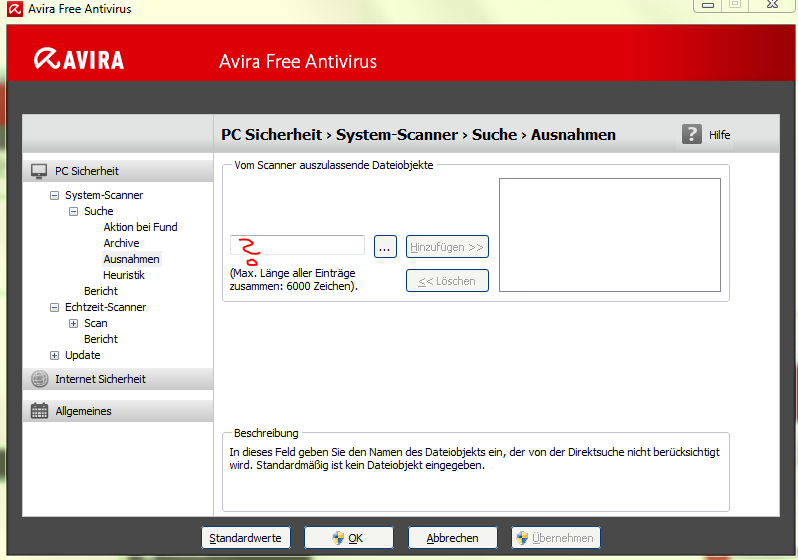
Task: Select System-Scanner in the tree
Action: click(104, 195)
